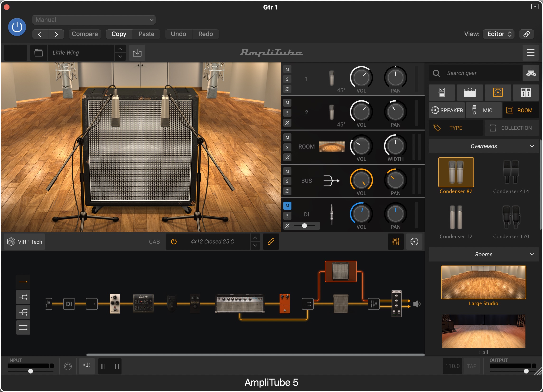The image size is (543, 392).
Task: Click the VIR Tech button
Action: coord(25,242)
